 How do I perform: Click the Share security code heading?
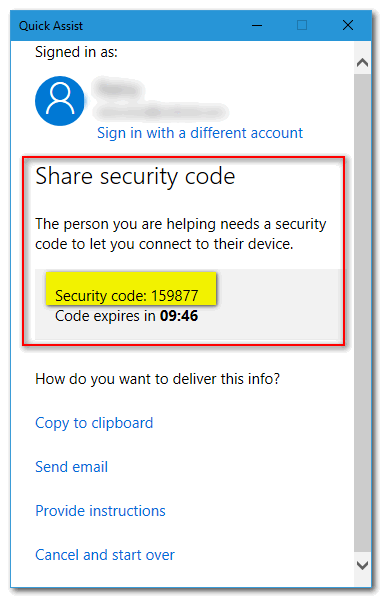pyautogui.click(x=135, y=177)
